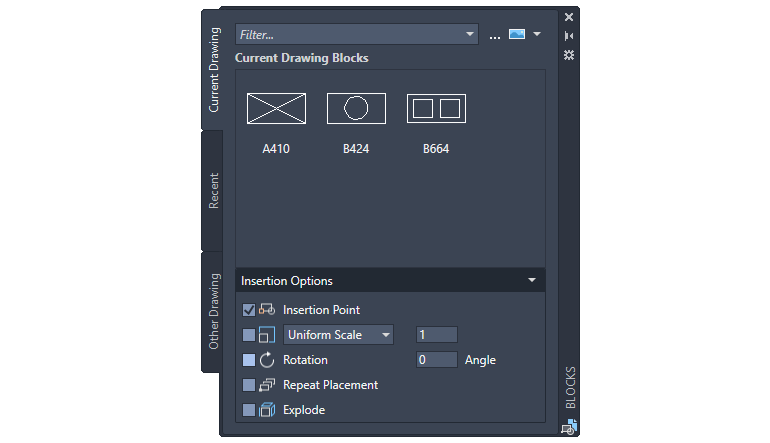Enable the Scale checkbox
Screen dimensions: 770x443
(x=249, y=335)
